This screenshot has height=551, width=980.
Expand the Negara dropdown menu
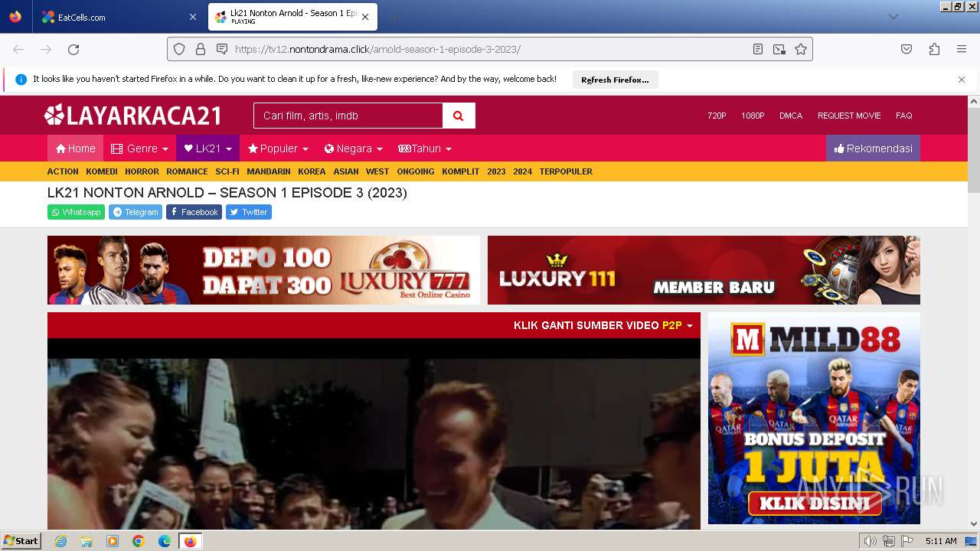pyautogui.click(x=353, y=148)
